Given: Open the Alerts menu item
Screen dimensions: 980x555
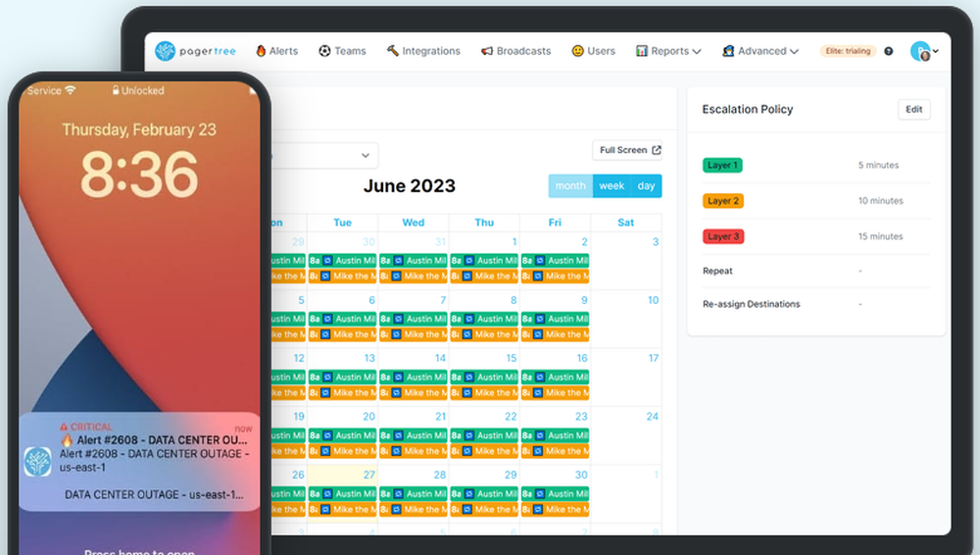Looking at the screenshot, I should point(277,51).
